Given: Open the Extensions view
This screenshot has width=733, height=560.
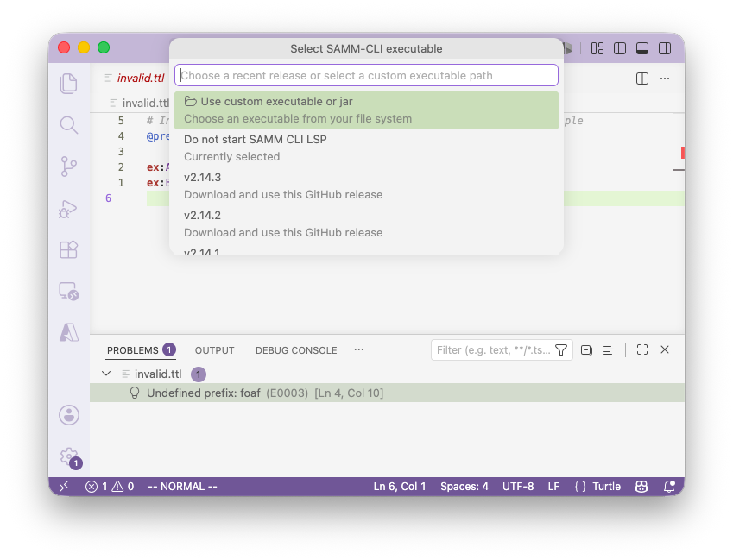Looking at the screenshot, I should [69, 249].
